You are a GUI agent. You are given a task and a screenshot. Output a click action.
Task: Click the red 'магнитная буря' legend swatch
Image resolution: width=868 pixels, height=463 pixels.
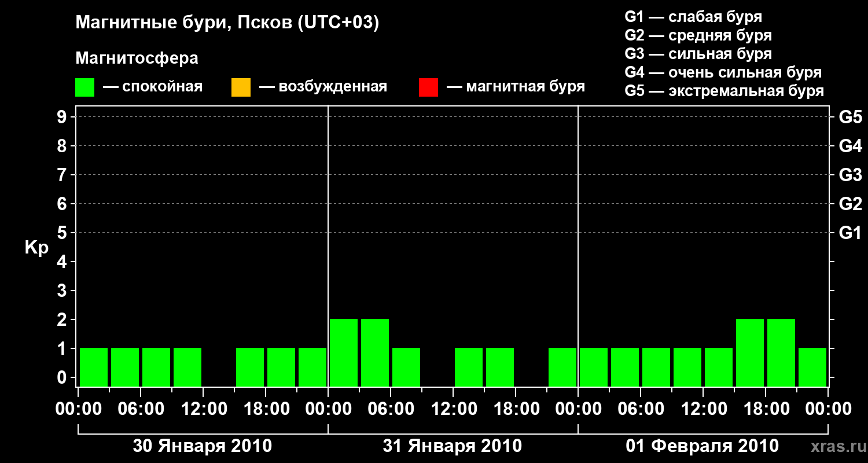click(428, 87)
